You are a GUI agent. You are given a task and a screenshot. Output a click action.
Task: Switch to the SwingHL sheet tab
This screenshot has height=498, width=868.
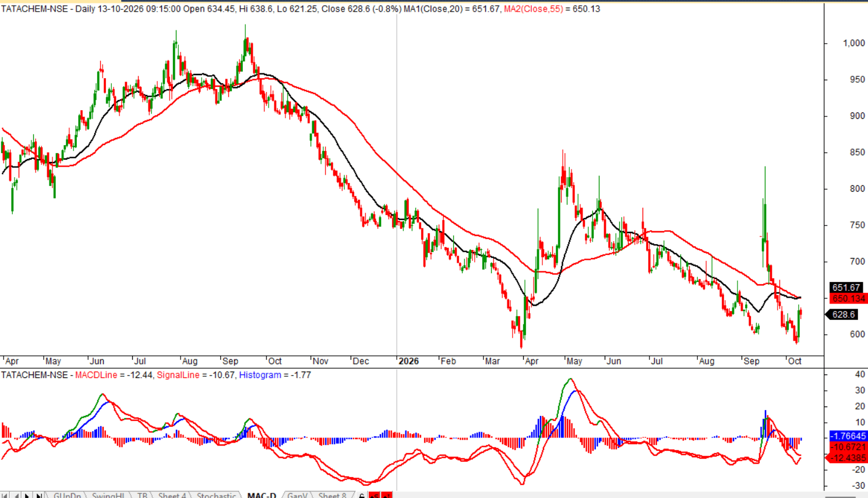click(108, 496)
